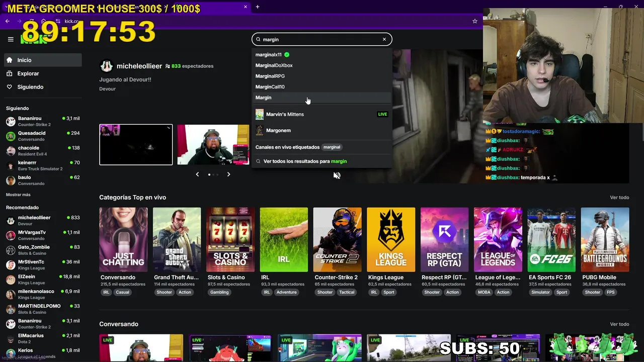Open ElMacarius recommended channel
The image size is (644, 362).
[43, 338]
